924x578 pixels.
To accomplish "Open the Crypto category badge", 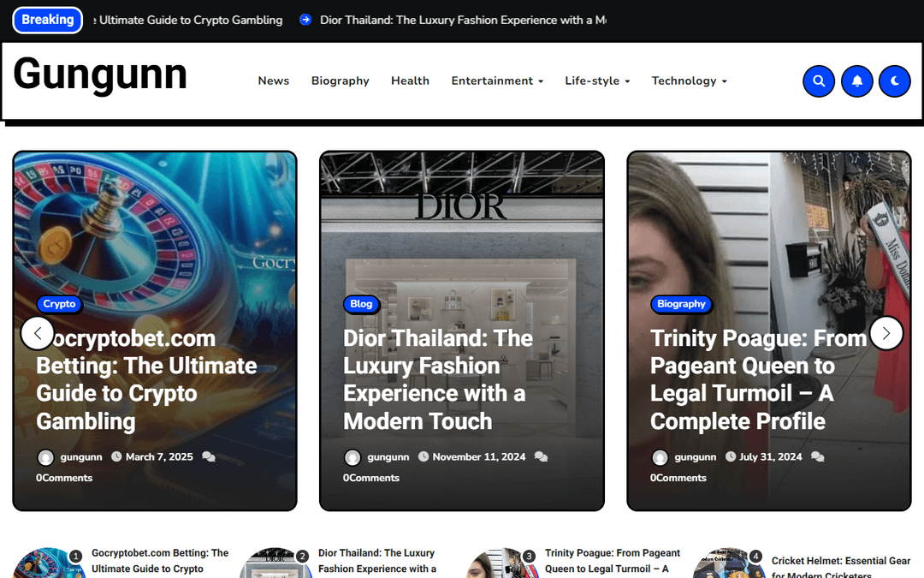I will [x=60, y=304].
